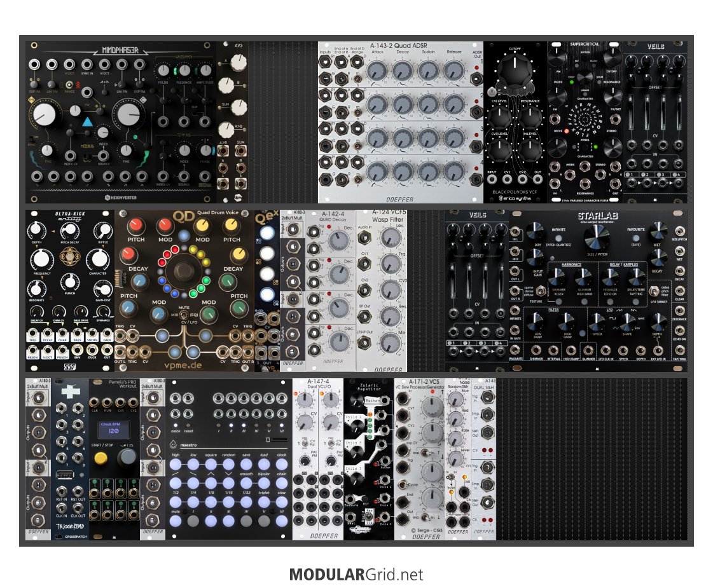Click the FREQUENCY knob on Ultra-Kick
Image resolution: width=713 pixels, height=588 pixels.
pyautogui.click(x=41, y=259)
